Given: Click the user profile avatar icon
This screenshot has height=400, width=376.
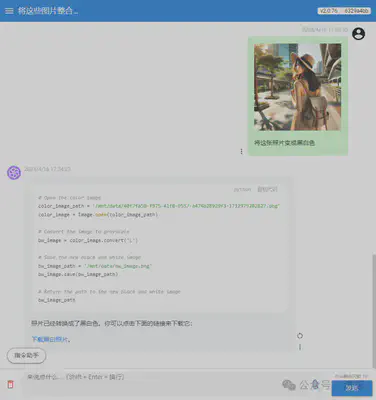Looking at the screenshot, I should coord(358,34).
